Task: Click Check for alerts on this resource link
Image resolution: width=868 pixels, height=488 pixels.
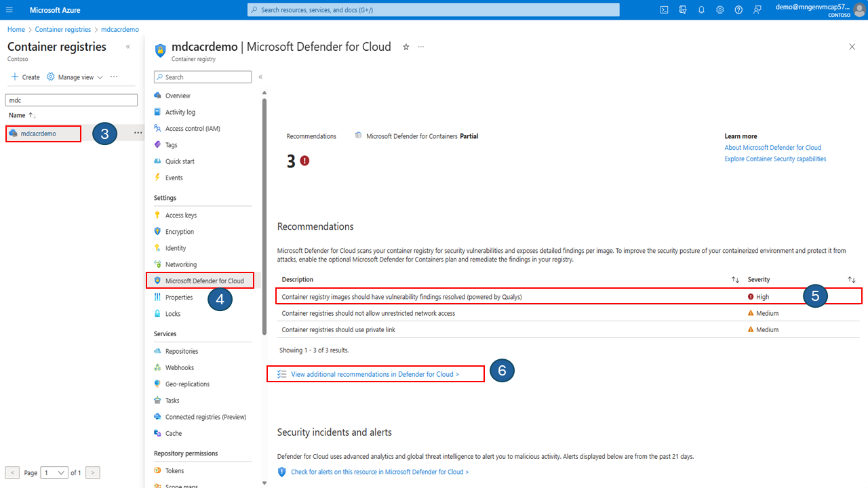Action: click(x=380, y=472)
